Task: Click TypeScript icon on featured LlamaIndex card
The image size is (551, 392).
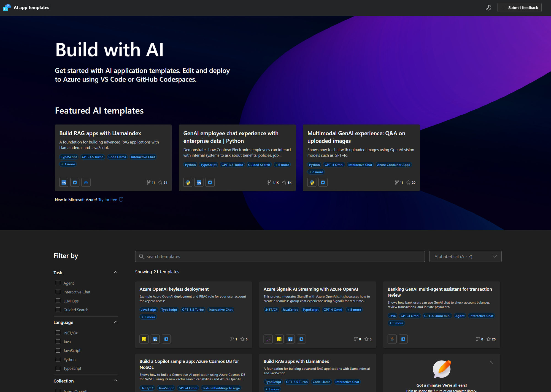Action: click(64, 182)
